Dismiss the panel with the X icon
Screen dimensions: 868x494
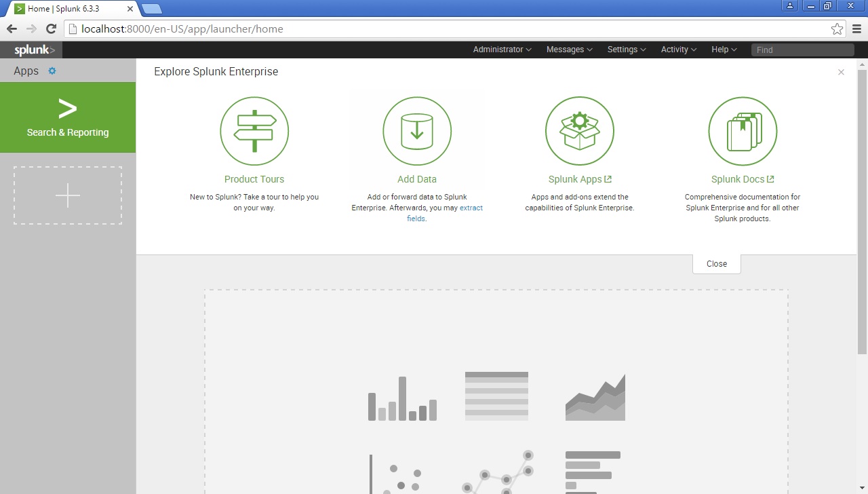coord(841,72)
